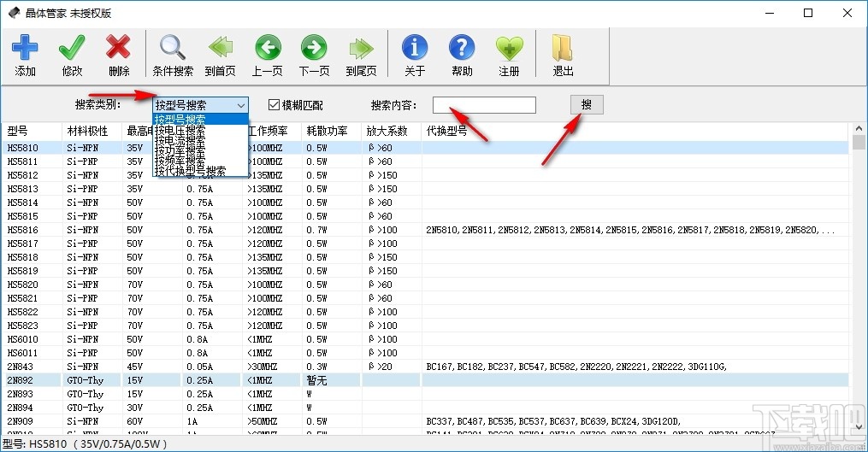868x452 pixels.
Task: Toggle the 模糊匹配 fuzzy match checkbox
Action: 274,104
